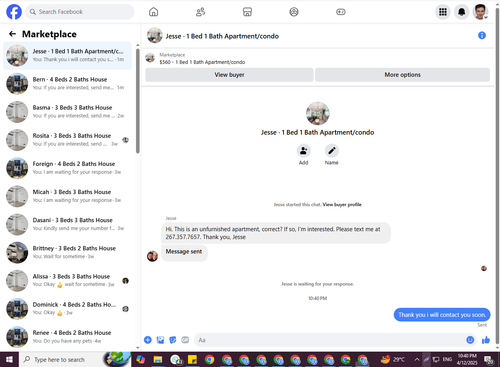The width and height of the screenshot is (500, 367).
Task: Open the $560 listing link under Marketplace
Action: [x=202, y=62]
